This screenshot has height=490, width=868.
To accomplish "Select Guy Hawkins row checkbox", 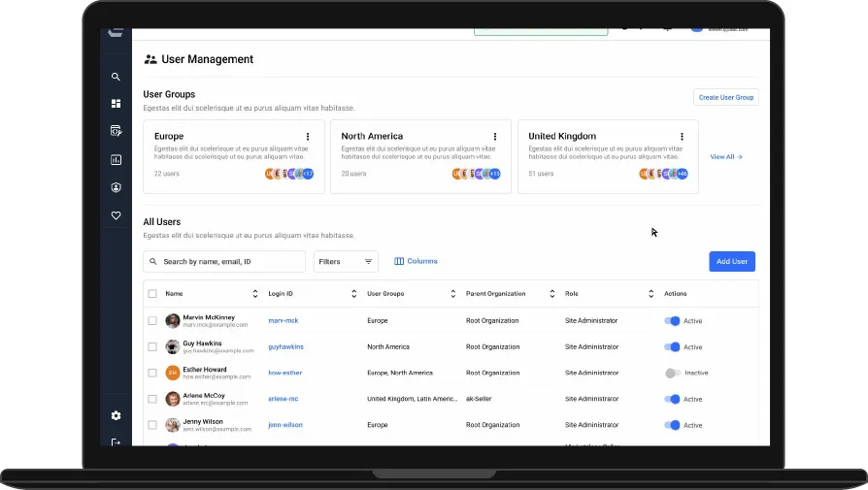I will tap(152, 346).
